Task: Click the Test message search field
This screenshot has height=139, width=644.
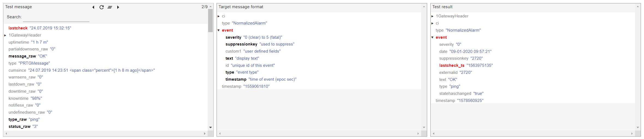Action: (x=56, y=17)
